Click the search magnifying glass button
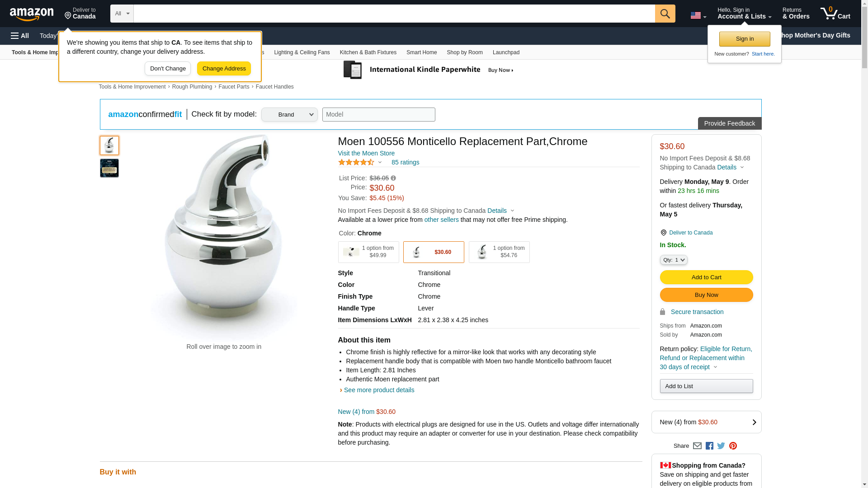The height and width of the screenshot is (488, 868). (665, 14)
